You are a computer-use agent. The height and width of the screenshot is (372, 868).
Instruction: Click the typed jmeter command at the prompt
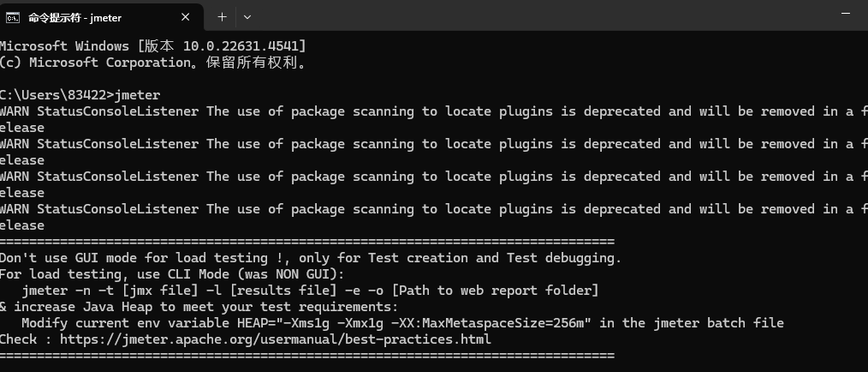click(x=137, y=95)
